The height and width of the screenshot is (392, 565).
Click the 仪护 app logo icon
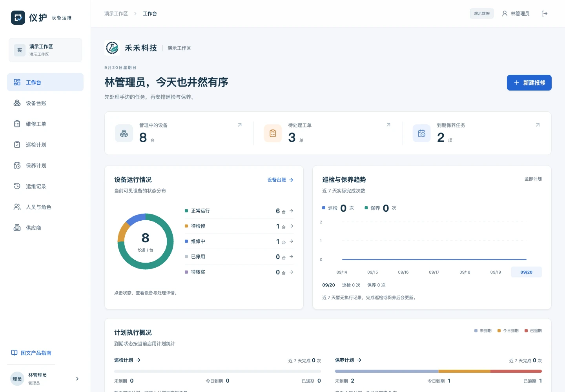click(x=18, y=18)
